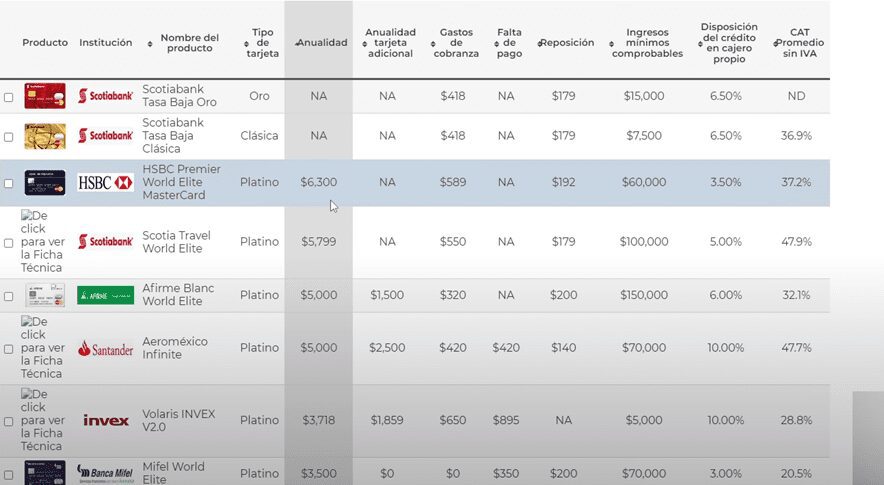The width and height of the screenshot is (884, 485).
Task: Click the Banca Mifel logo
Action: 105,472
